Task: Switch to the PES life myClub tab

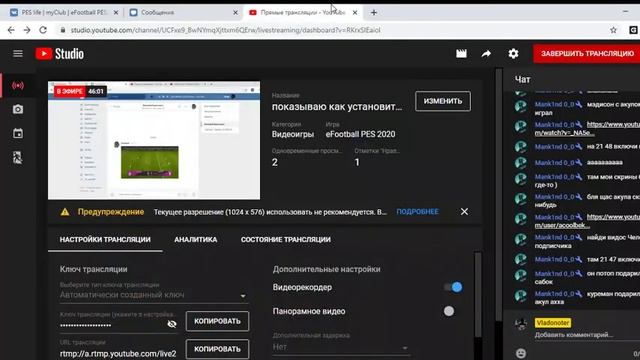Action: click(x=64, y=13)
